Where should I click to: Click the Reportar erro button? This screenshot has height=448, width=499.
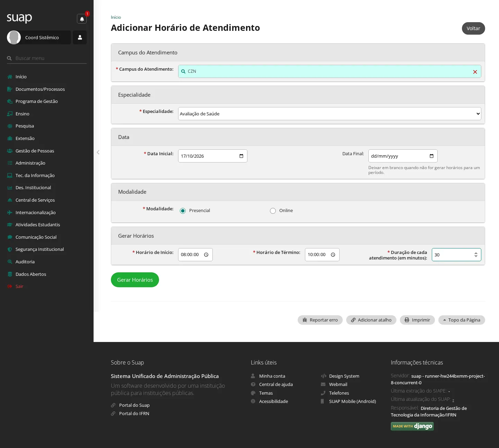(320, 320)
